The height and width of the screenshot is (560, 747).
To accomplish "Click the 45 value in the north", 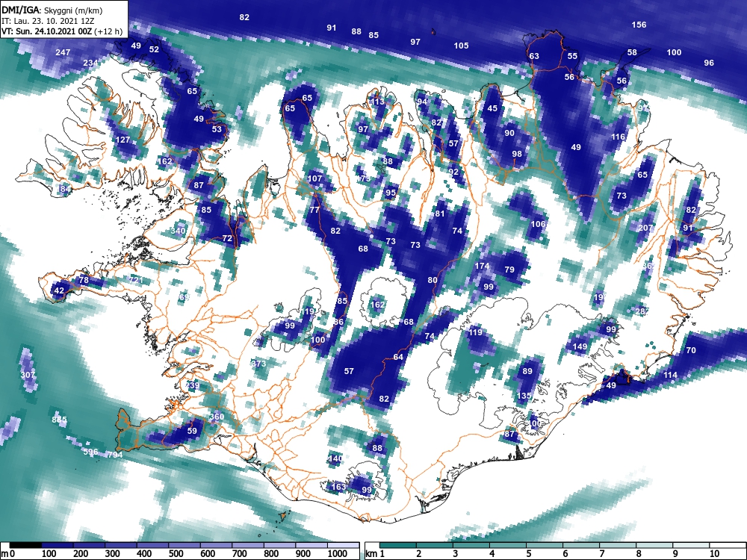I will pyautogui.click(x=492, y=108).
